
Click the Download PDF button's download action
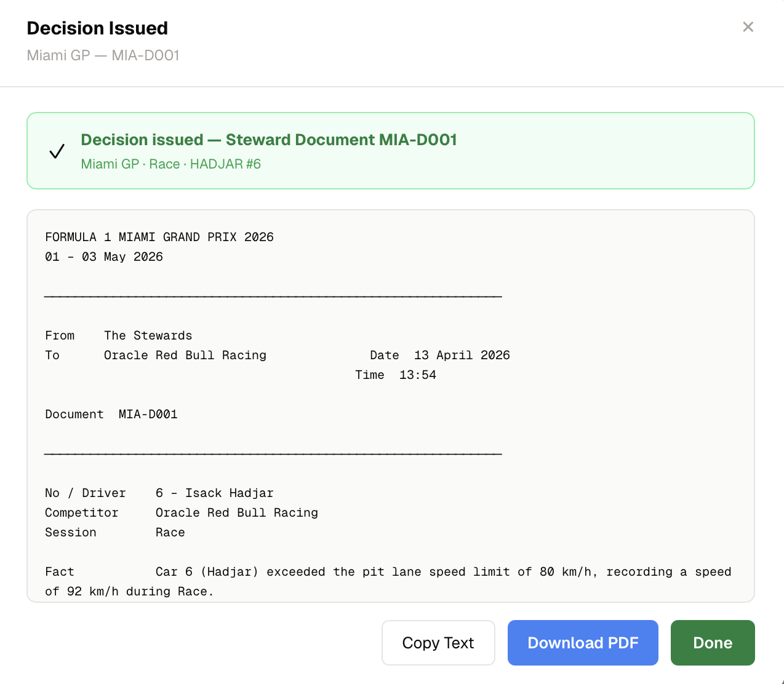coord(582,642)
